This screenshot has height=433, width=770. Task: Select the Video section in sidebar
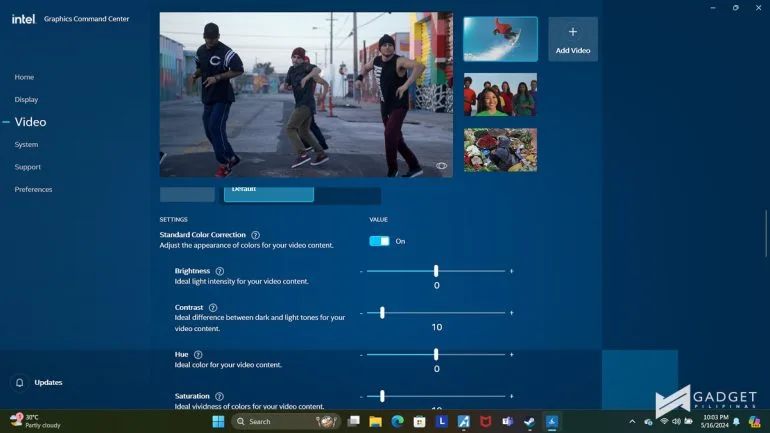[x=30, y=122]
